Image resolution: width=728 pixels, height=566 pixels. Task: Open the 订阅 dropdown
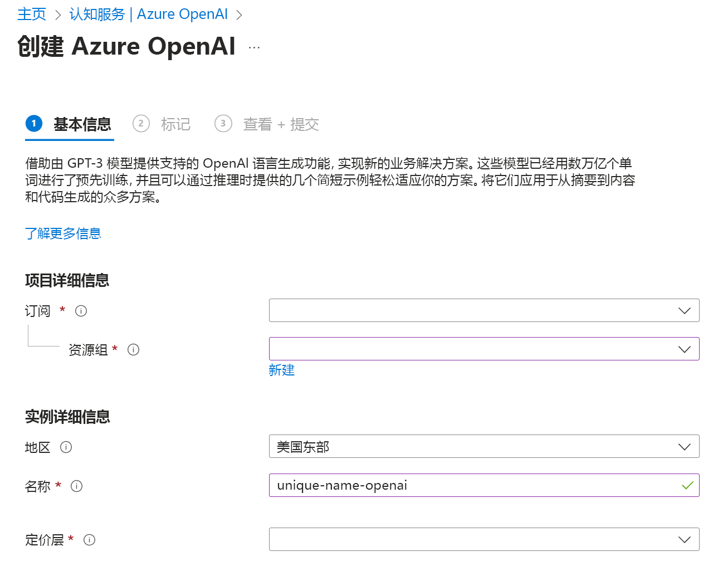[x=484, y=310]
